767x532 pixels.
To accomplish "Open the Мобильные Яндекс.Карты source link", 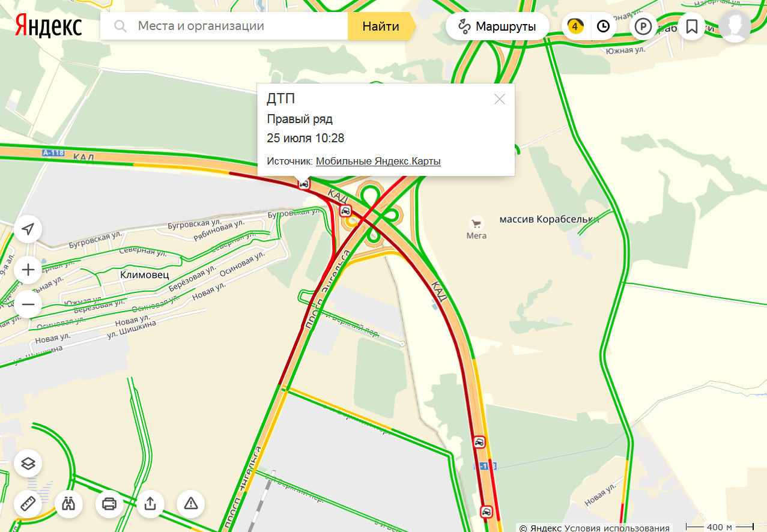I will (x=378, y=161).
